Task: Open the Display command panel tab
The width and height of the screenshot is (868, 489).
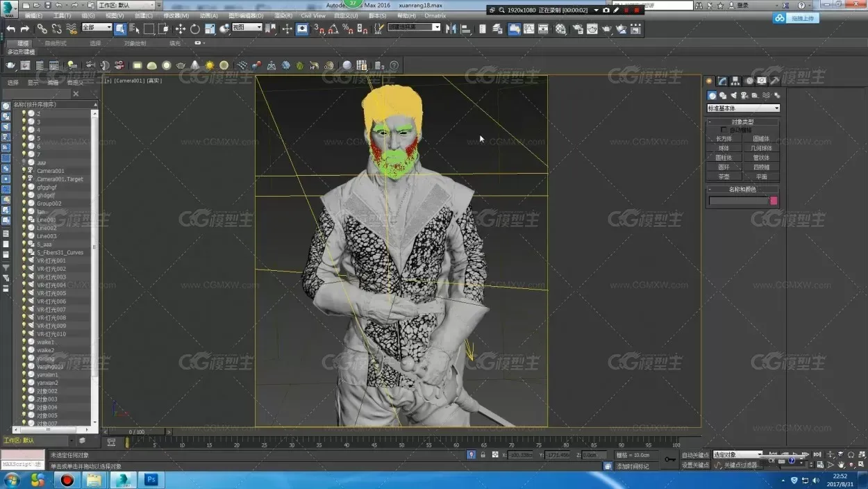Action: pos(762,81)
